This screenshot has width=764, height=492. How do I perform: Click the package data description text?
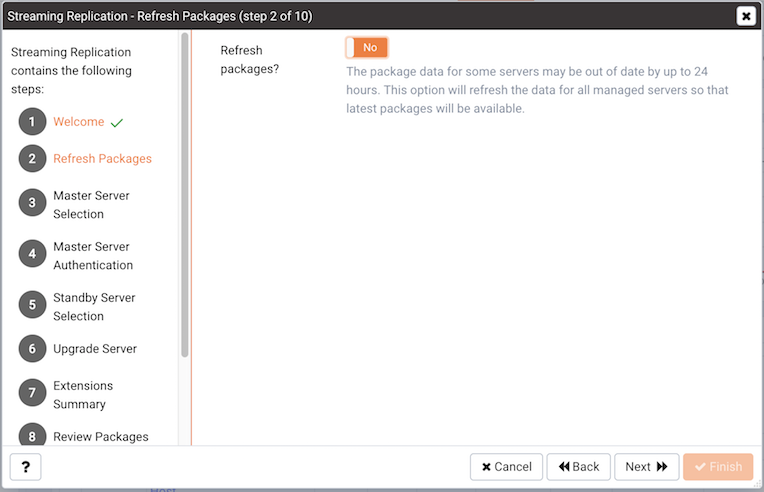pyautogui.click(x=537, y=90)
